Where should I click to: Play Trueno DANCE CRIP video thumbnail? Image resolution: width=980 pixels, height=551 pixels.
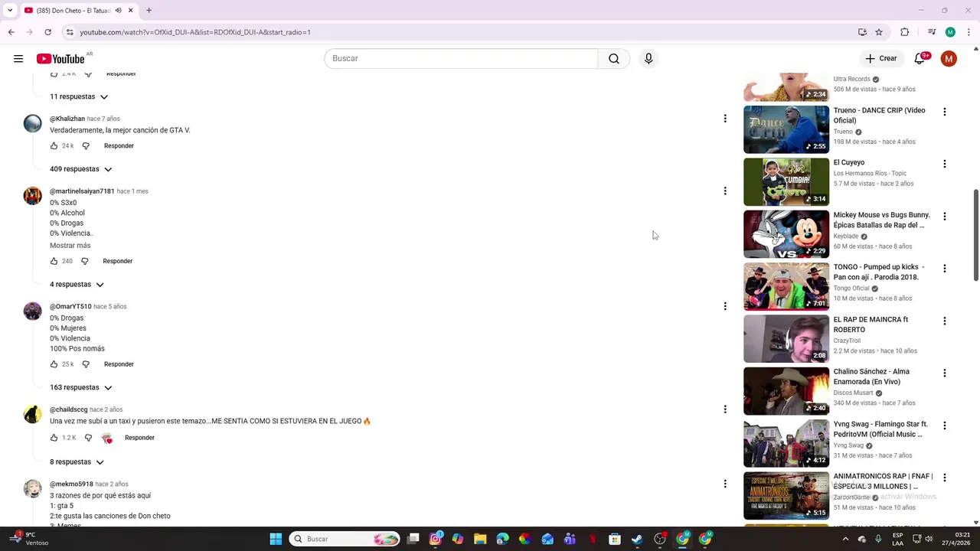[x=786, y=129]
